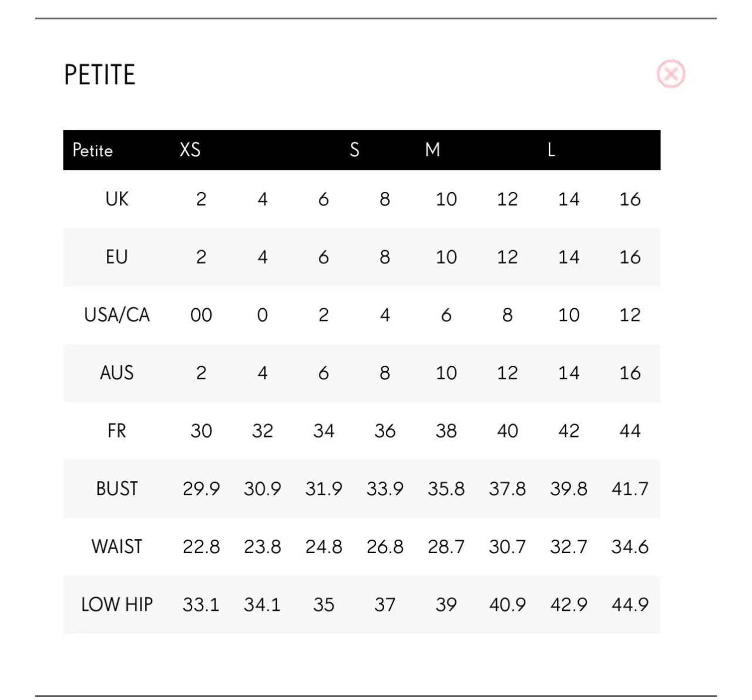Image resolution: width=752 pixels, height=700 pixels.
Task: Select the WAIST row label
Action: point(116,547)
